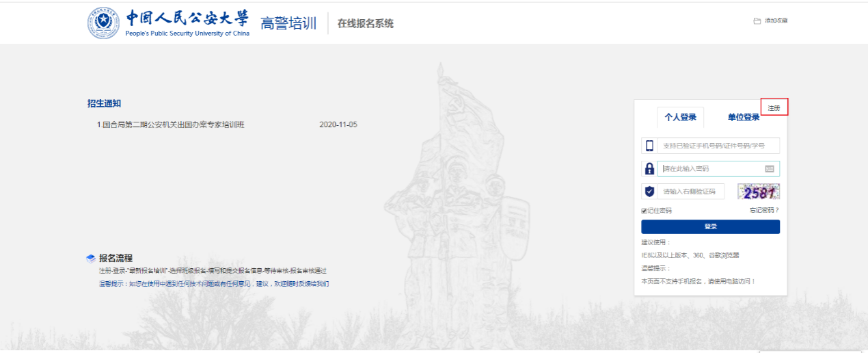Click the 高警培训 header title
This screenshot has height=353, width=868.
[288, 24]
